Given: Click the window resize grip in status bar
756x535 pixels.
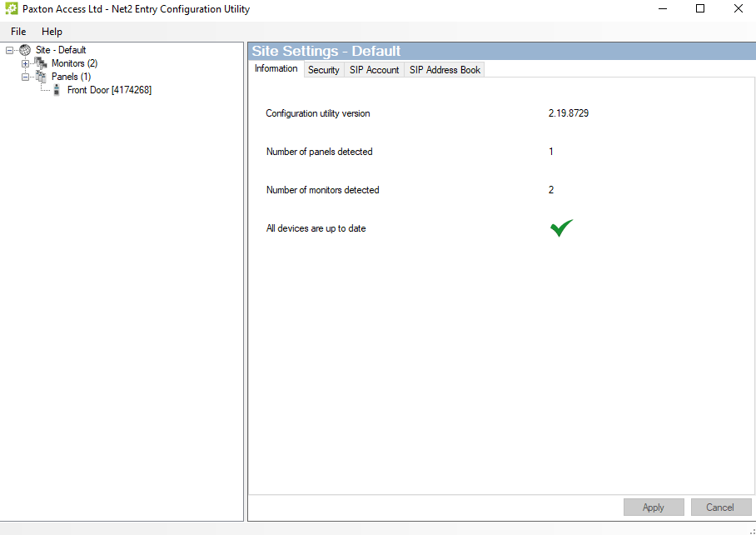Looking at the screenshot, I should click(x=752, y=531).
